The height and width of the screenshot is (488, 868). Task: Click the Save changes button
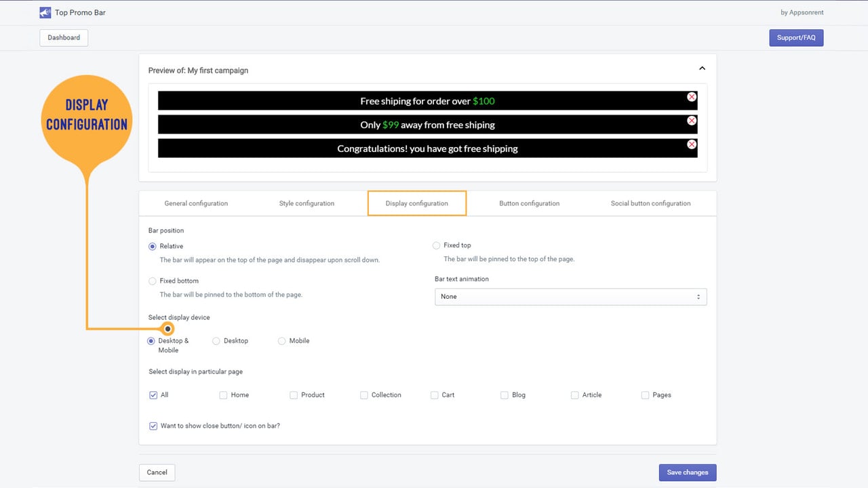point(687,472)
